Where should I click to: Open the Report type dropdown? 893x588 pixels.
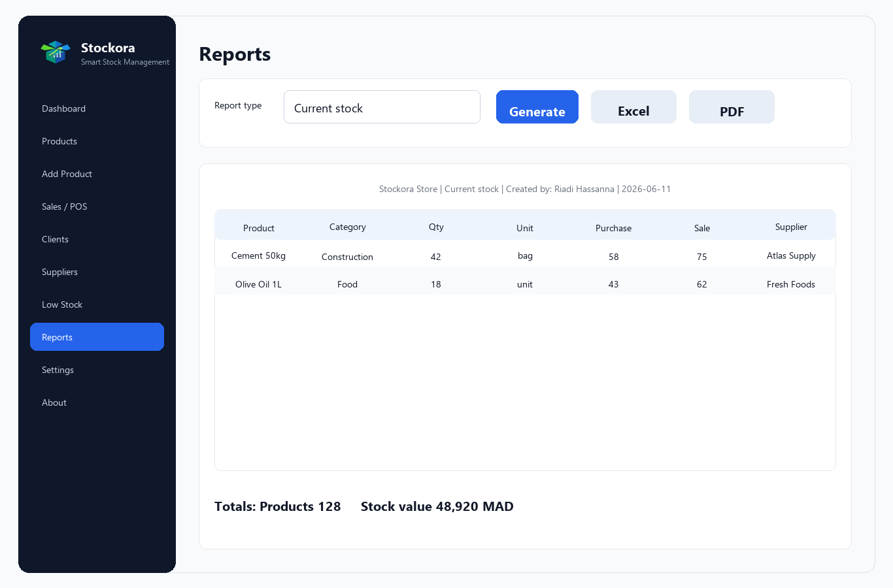coord(382,107)
